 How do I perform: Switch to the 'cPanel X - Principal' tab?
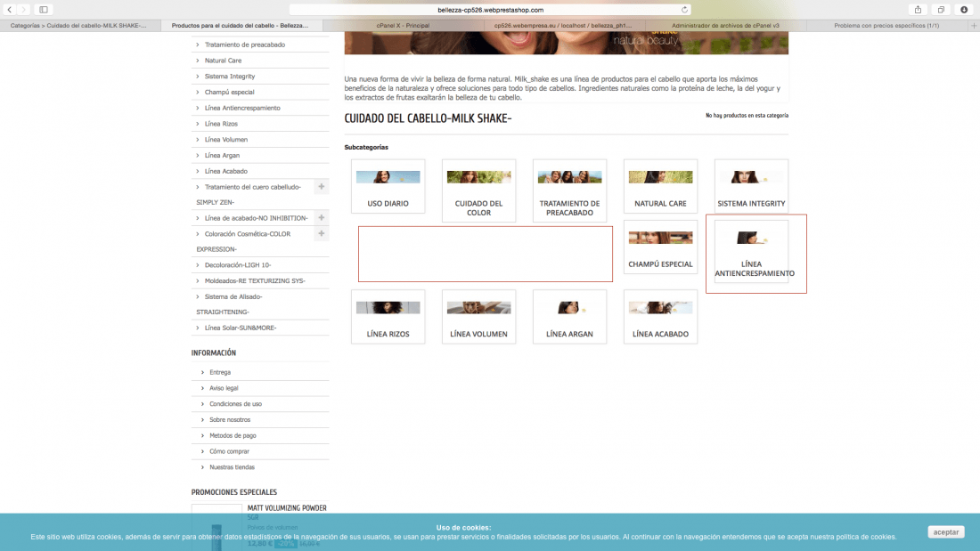(x=403, y=26)
